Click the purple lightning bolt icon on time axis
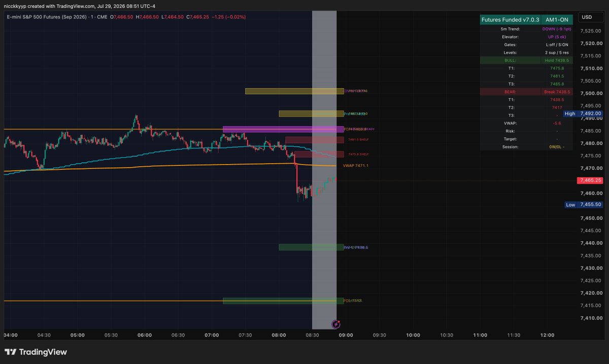Screen dimensions: 609x364 [x=335, y=323]
